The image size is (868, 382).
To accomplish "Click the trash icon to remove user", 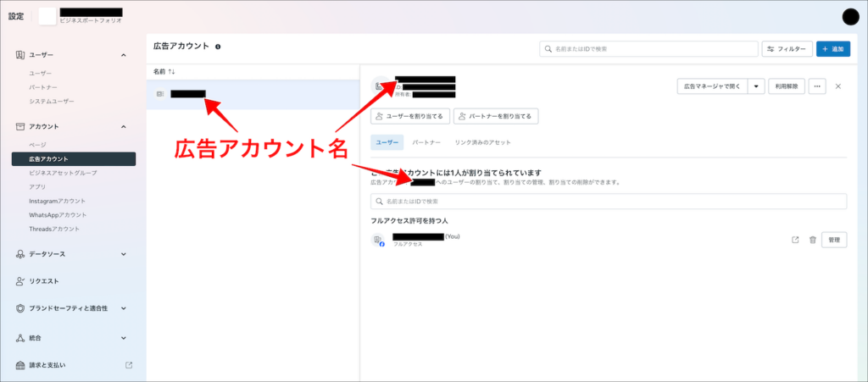I will click(813, 240).
